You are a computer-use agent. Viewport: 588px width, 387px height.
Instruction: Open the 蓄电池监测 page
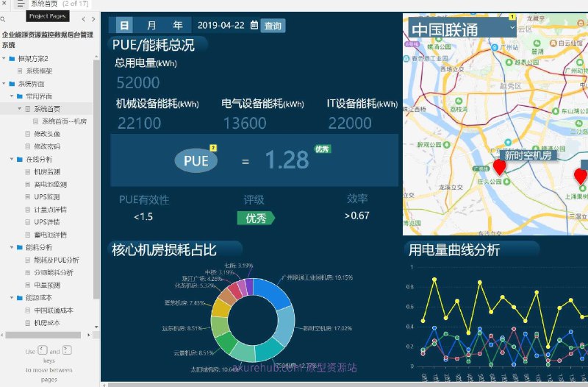click(50, 185)
